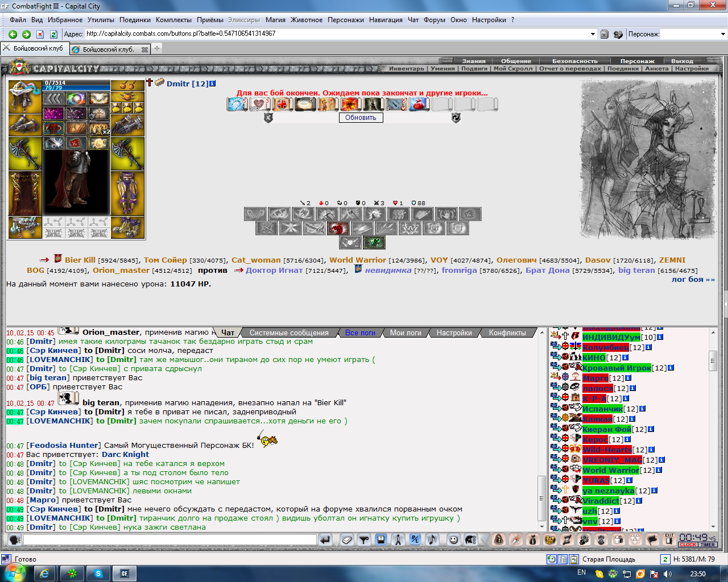Open Инвентарь in the top navigation
This screenshot has width=728, height=582.
pyautogui.click(x=407, y=68)
